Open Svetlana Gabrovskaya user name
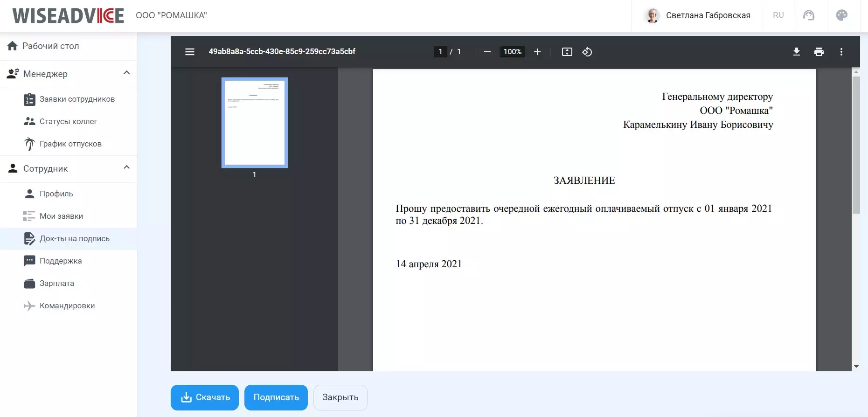This screenshot has width=868, height=417. 708,15
